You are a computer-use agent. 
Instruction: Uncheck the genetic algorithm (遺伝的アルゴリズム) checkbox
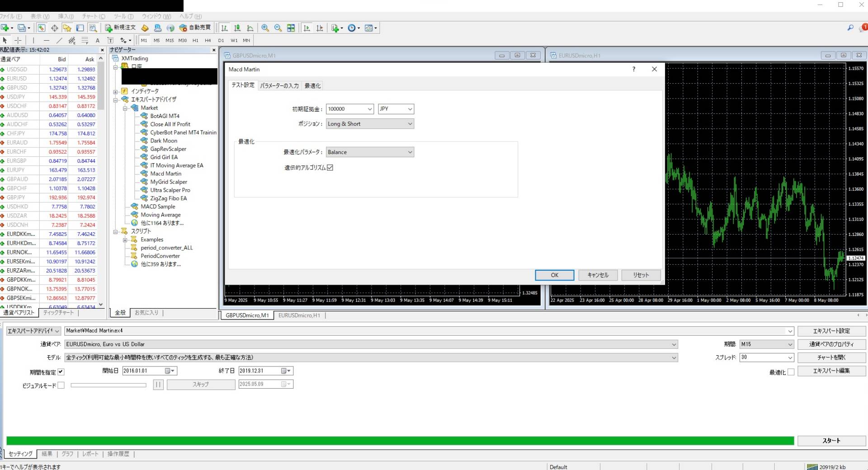tap(330, 168)
